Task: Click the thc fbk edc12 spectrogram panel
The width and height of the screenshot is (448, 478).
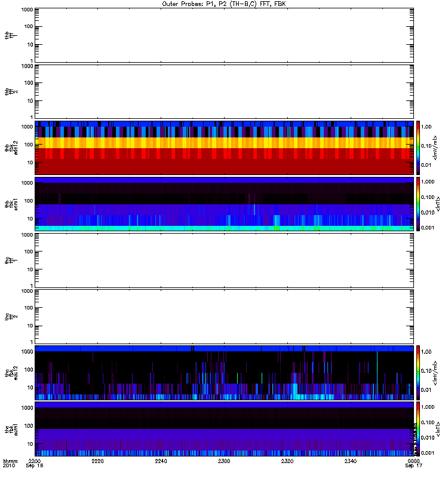Action: (224, 373)
